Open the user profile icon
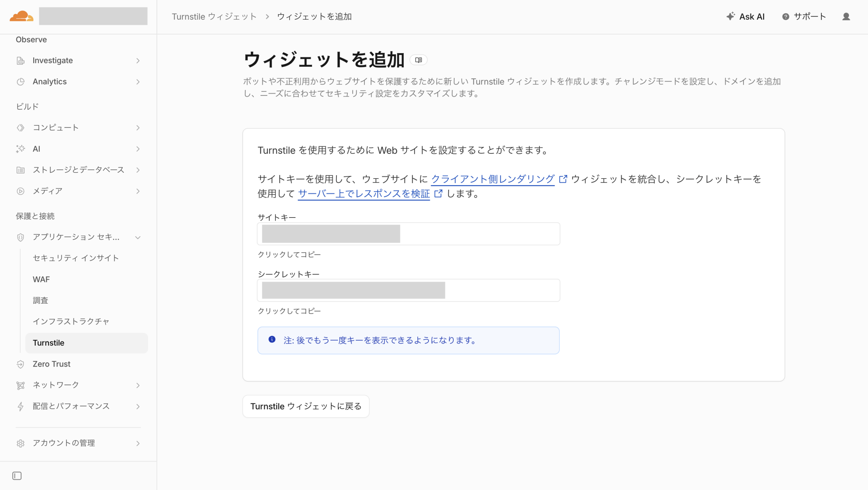 [x=846, y=17]
